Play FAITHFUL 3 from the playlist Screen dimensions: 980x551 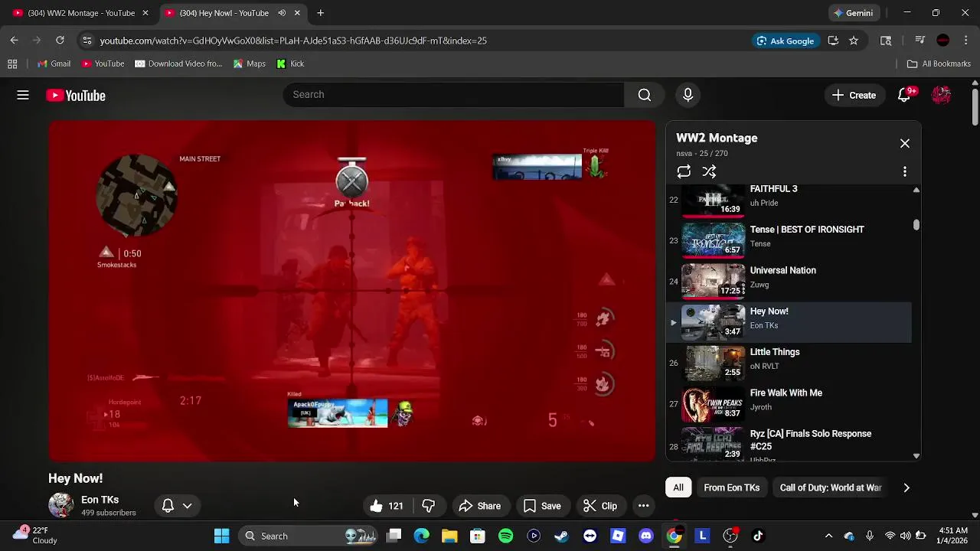click(x=789, y=200)
